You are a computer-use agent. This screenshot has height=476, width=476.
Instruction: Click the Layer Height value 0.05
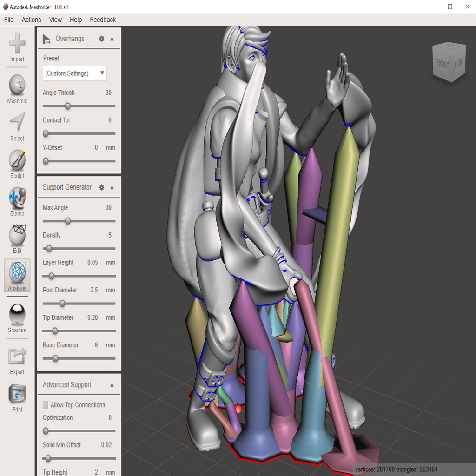(93, 263)
